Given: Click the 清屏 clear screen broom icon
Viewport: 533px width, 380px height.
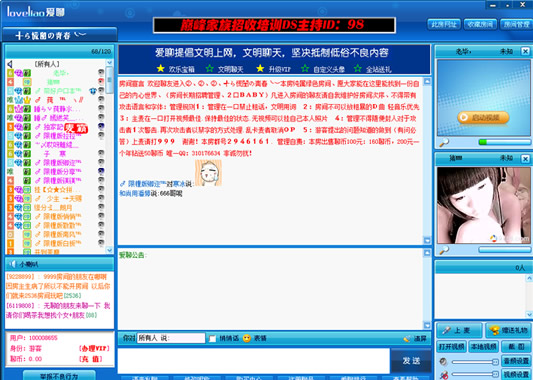Looking at the screenshot, I should [407, 339].
